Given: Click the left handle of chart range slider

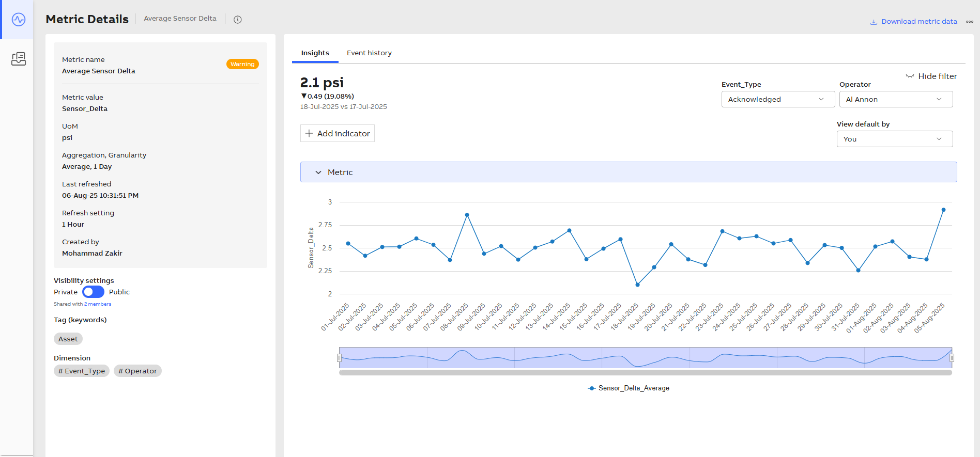Looking at the screenshot, I should [340, 358].
